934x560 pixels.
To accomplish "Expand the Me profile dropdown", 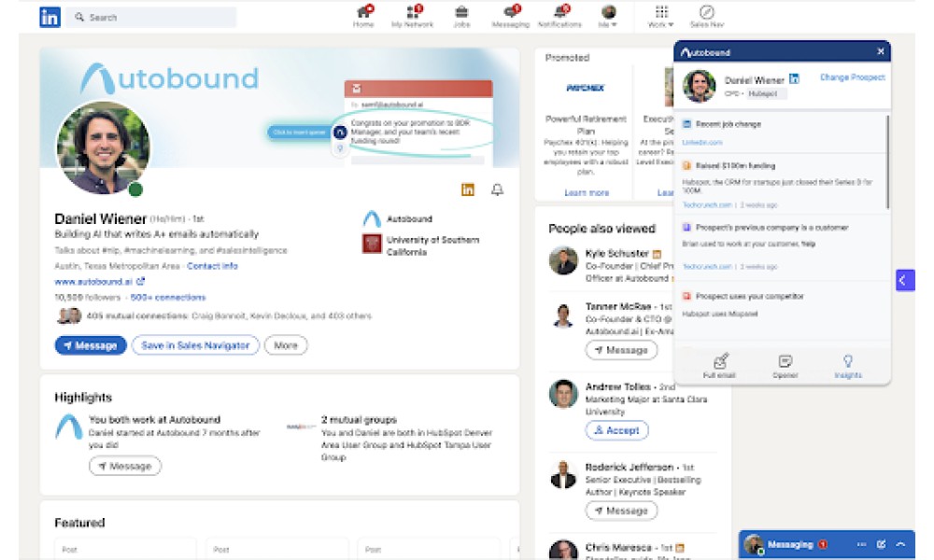I will click(x=608, y=16).
